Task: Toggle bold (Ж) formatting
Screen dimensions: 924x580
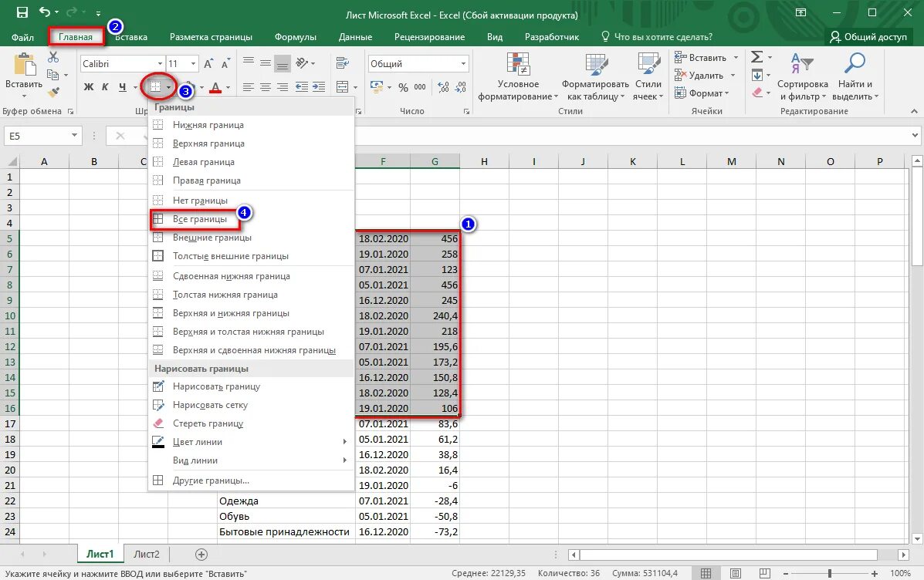Action: (89, 87)
